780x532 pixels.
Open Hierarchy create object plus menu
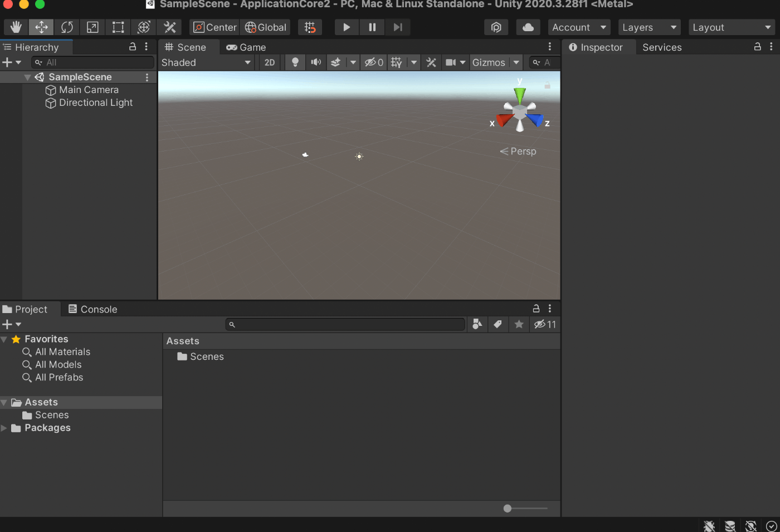coord(12,62)
